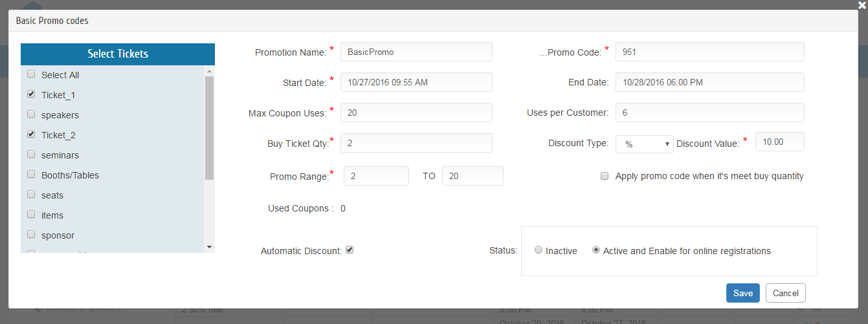Select Active and Enable for online registrations
This screenshot has width=868, height=324.
pyautogui.click(x=596, y=250)
